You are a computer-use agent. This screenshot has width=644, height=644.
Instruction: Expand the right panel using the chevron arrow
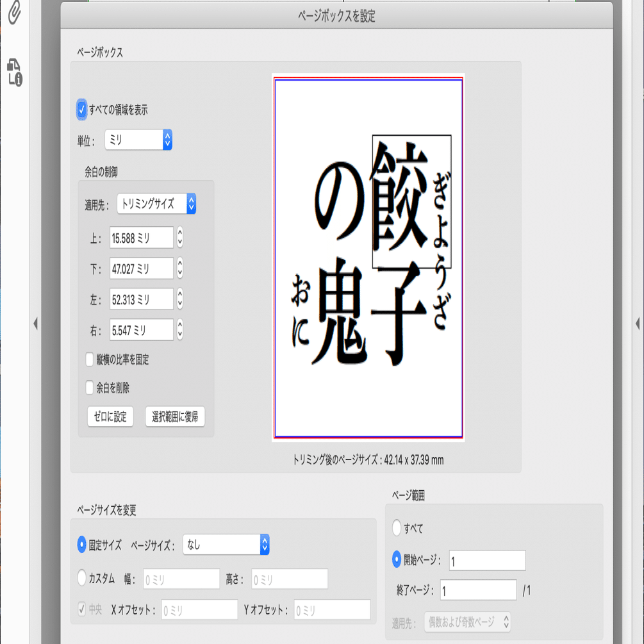[637, 324]
